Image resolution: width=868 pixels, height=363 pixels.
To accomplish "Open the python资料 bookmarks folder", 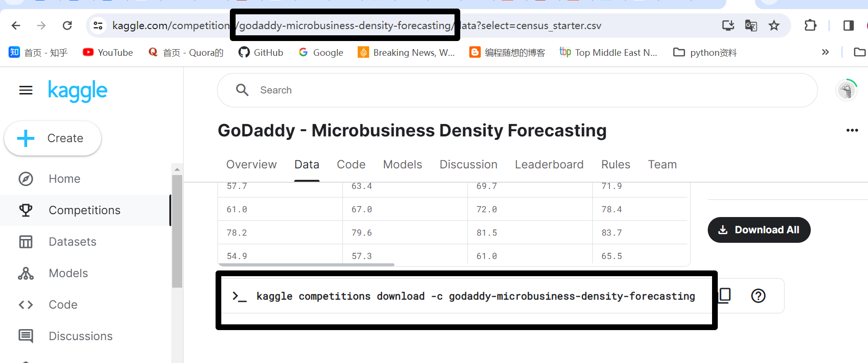I will click(705, 52).
